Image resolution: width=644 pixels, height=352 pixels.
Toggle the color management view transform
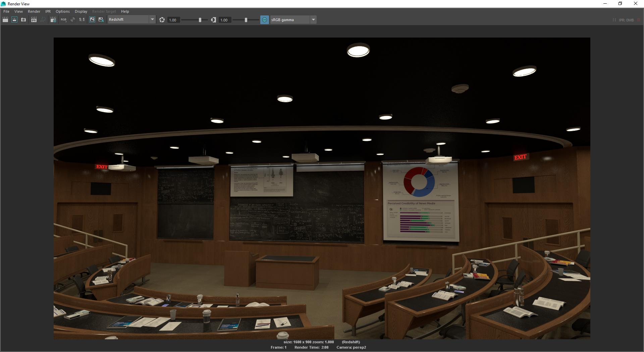click(x=265, y=20)
